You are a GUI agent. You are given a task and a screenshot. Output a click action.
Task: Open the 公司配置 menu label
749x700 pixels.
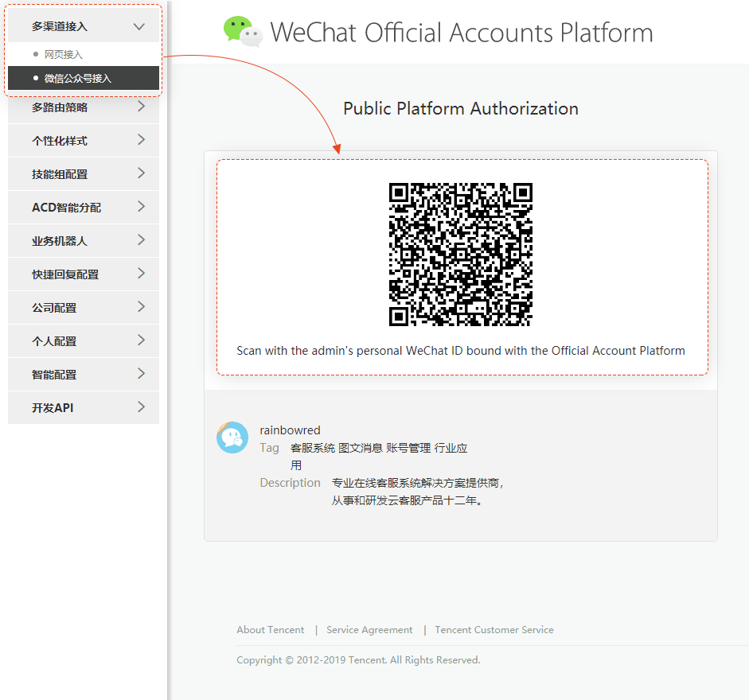[x=54, y=308]
